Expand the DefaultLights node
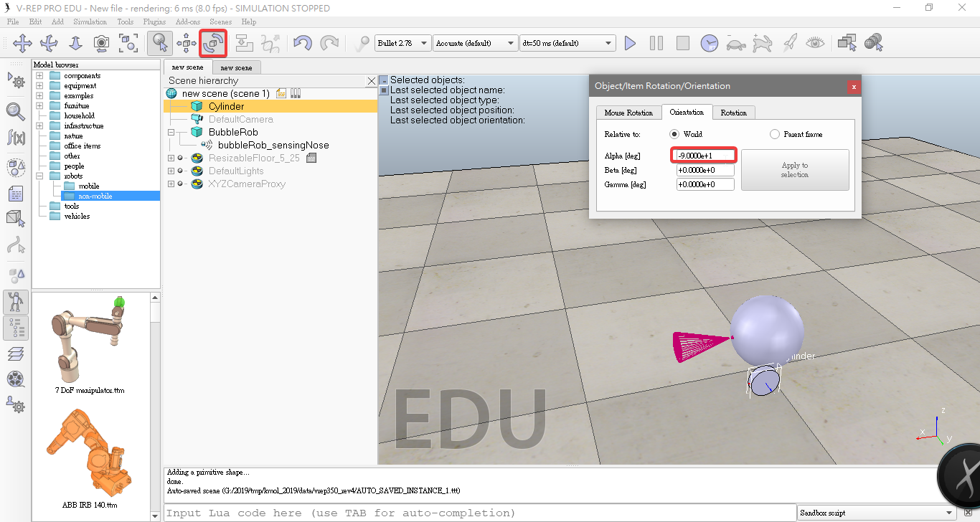 (x=171, y=171)
